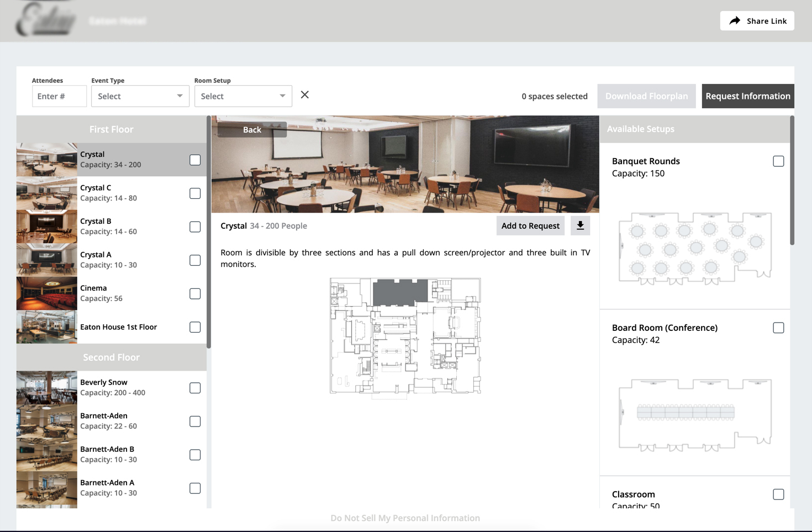
Task: Select the 'Crystal C' room name
Action: coord(96,188)
